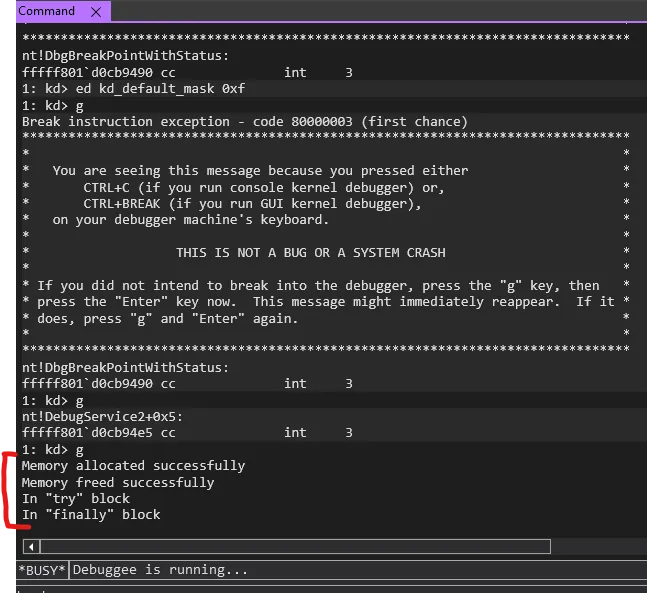The image size is (647, 593).
Task: Click the *BUSY* status label
Action: click(x=42, y=570)
